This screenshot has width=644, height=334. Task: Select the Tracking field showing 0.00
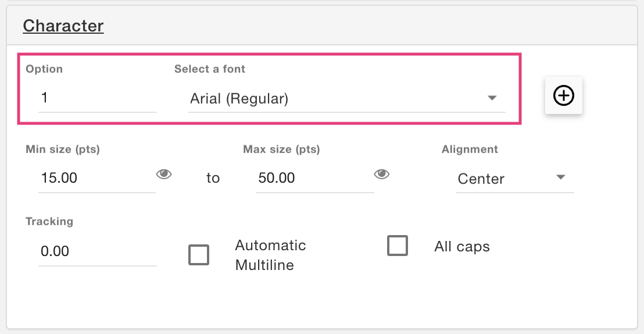98,251
